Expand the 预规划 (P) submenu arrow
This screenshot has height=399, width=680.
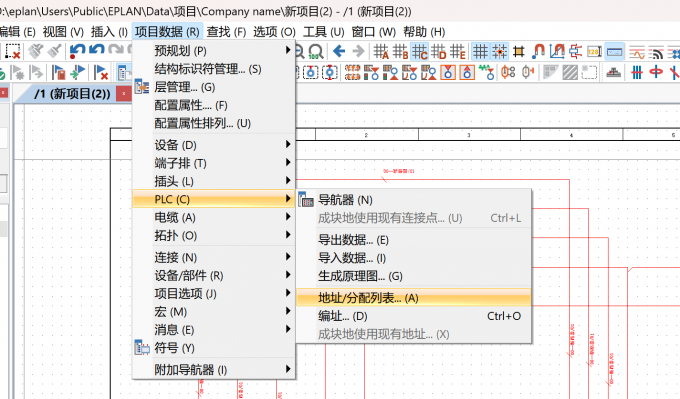[x=288, y=50]
